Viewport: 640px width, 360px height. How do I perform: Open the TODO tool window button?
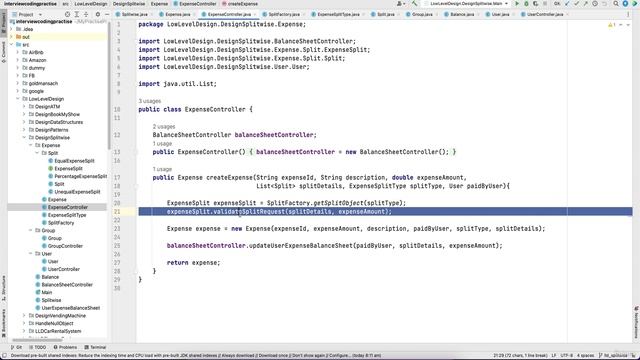point(38,347)
